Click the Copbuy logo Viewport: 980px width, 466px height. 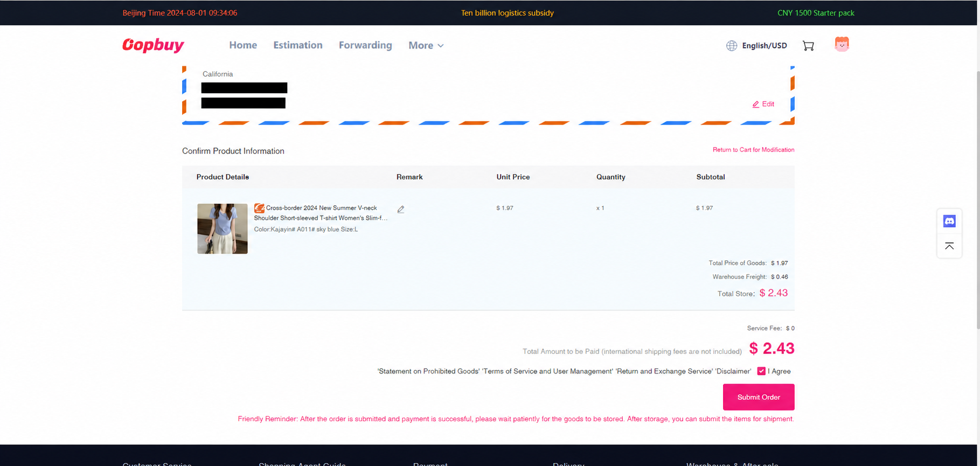click(x=153, y=45)
